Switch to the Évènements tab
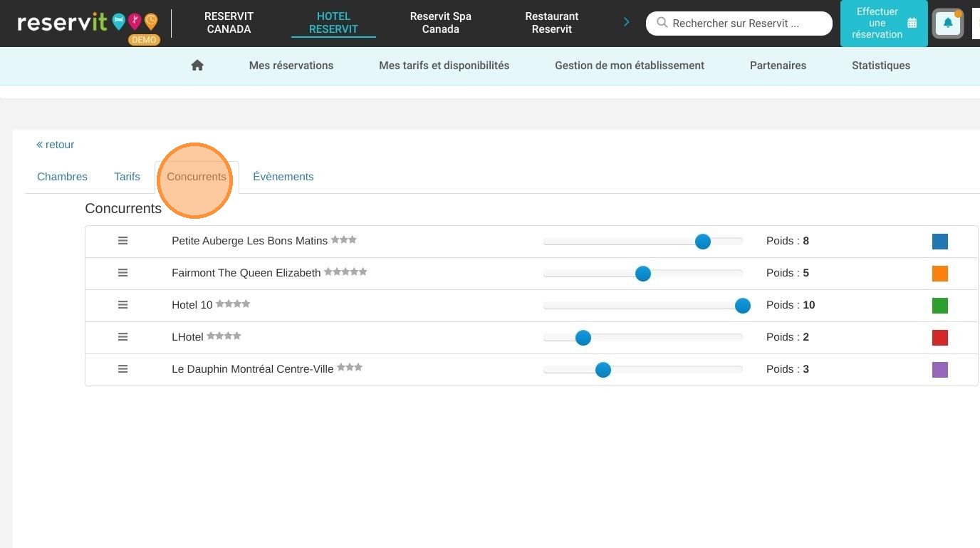 [x=283, y=177]
